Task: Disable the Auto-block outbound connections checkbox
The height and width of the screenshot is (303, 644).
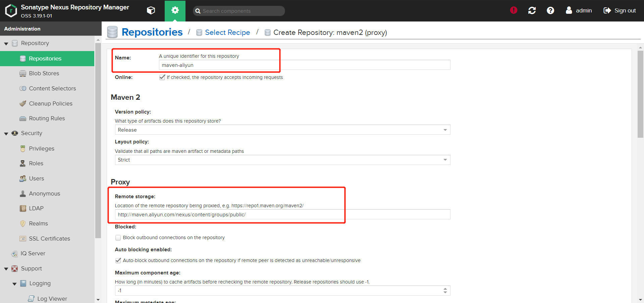Action: click(x=118, y=260)
